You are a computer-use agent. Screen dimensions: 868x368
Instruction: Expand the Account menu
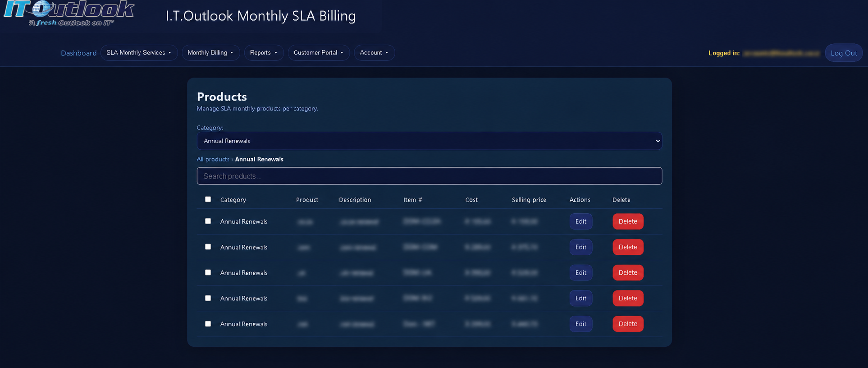(374, 53)
